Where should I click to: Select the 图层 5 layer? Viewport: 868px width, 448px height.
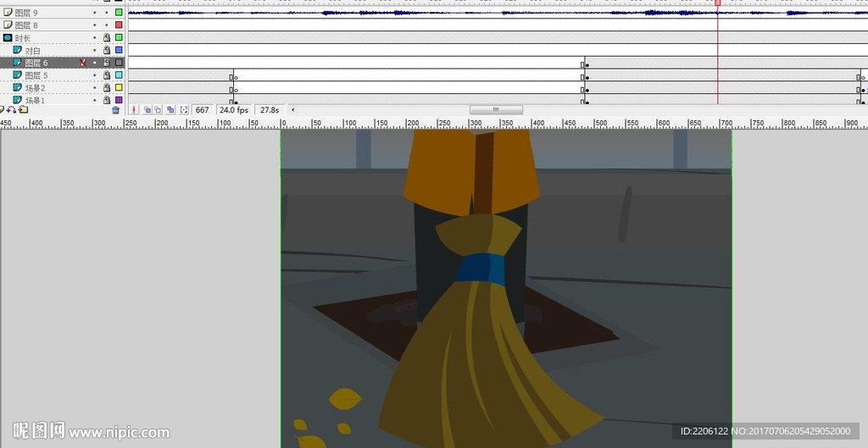click(x=36, y=75)
